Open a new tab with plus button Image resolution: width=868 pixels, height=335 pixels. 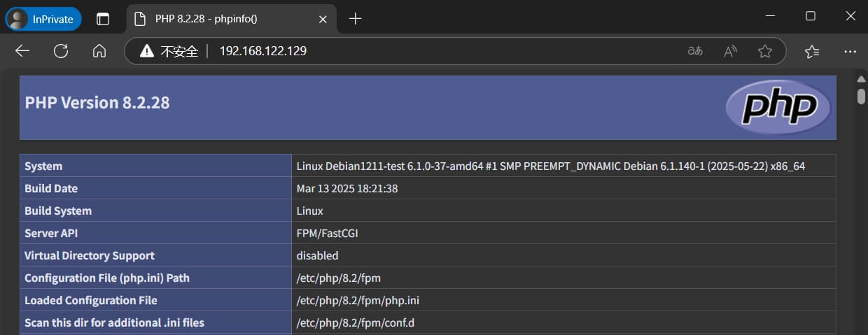355,19
